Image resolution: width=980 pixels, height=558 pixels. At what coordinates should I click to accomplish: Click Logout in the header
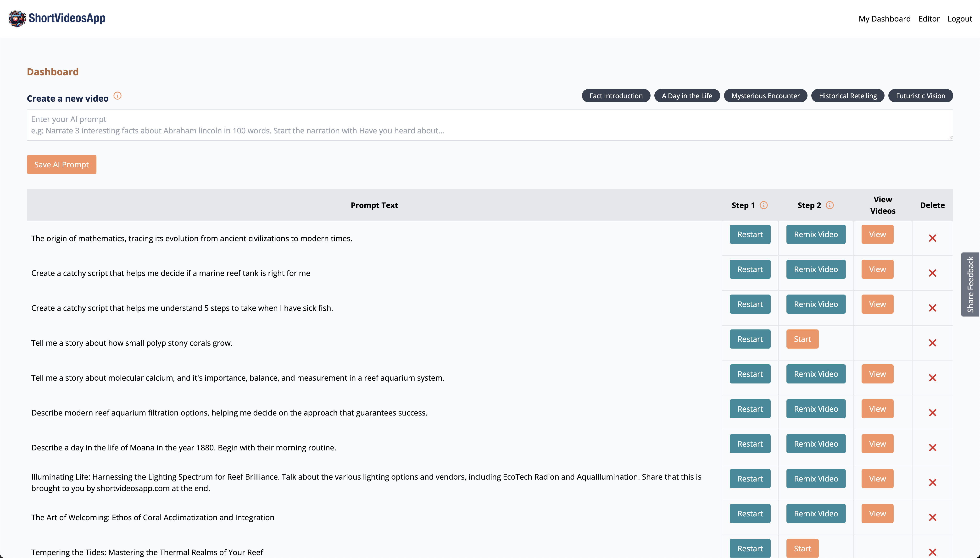pyautogui.click(x=959, y=19)
